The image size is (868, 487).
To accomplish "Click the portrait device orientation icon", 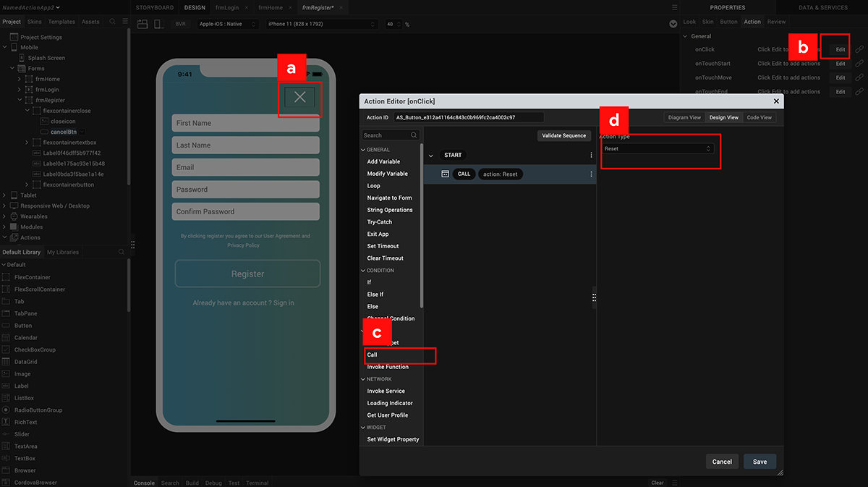I will coord(158,25).
